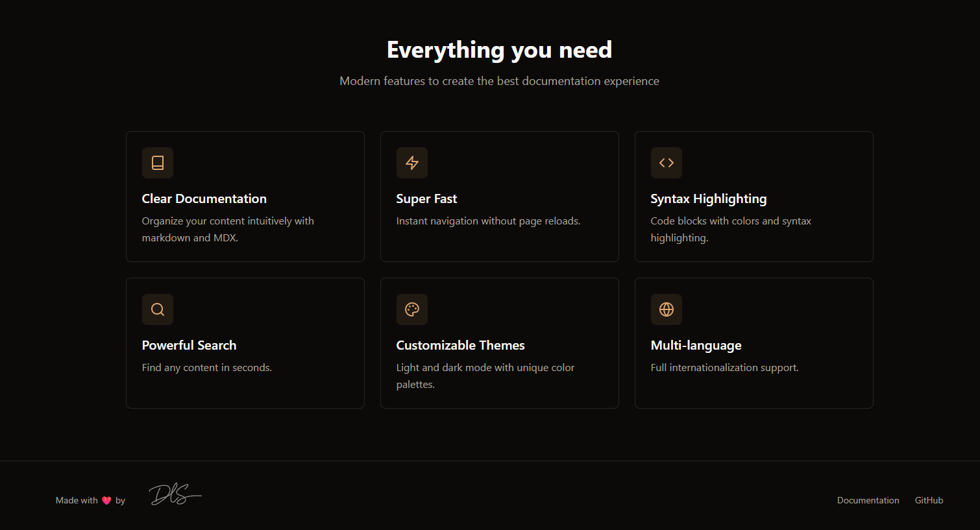
Task: Click the DLS signature logo
Action: [174, 494]
